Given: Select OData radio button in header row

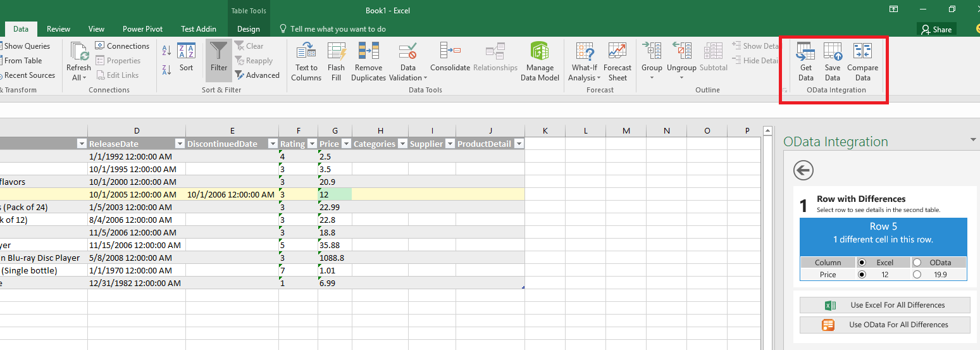Looking at the screenshot, I should coord(917,263).
